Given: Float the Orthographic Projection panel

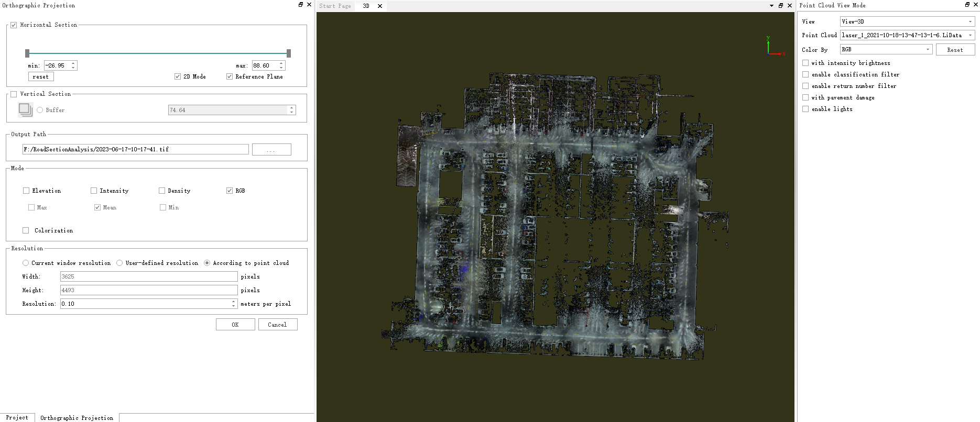Looking at the screenshot, I should click(301, 5).
